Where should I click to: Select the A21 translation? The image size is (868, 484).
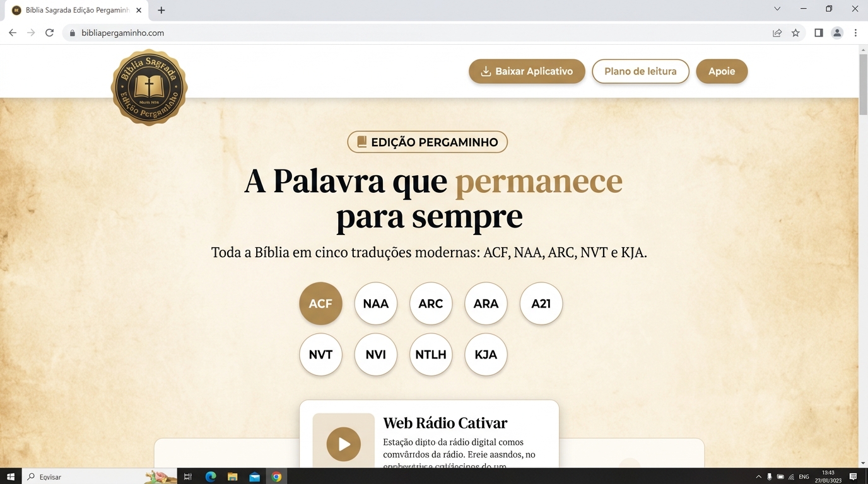pos(541,303)
